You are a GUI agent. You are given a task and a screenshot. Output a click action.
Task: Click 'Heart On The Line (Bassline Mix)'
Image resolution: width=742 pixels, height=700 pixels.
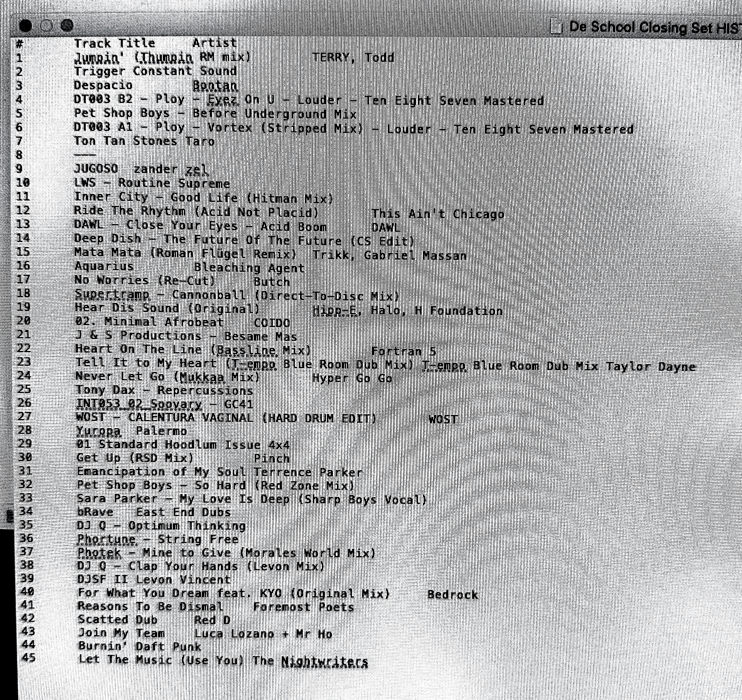[x=193, y=350]
